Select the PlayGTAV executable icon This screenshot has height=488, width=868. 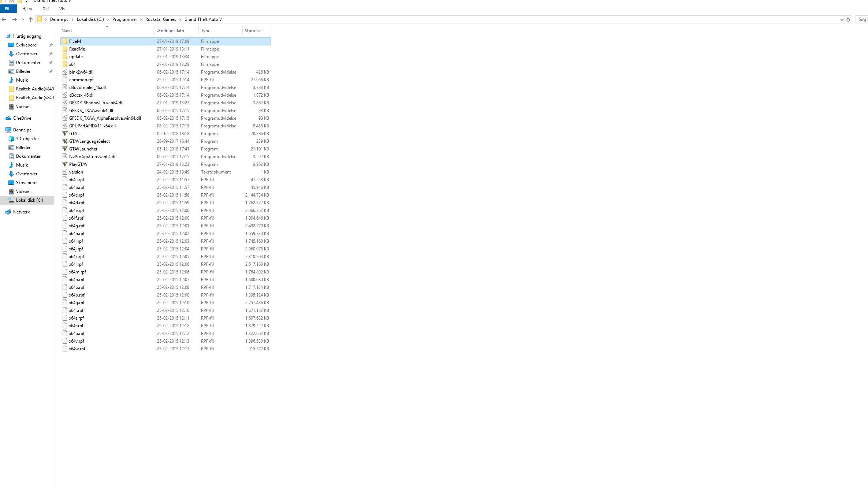tap(65, 164)
